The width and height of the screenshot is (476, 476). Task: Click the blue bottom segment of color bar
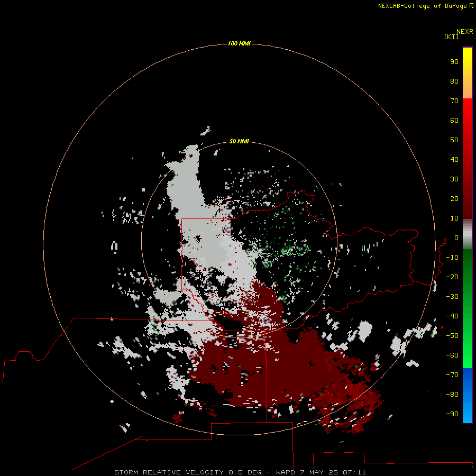tap(467, 396)
